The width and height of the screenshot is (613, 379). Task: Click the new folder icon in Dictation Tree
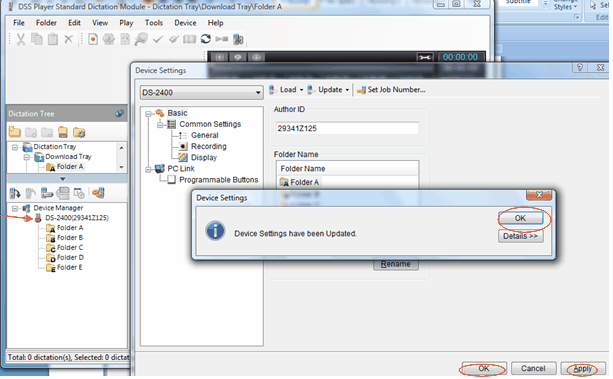click(15, 132)
